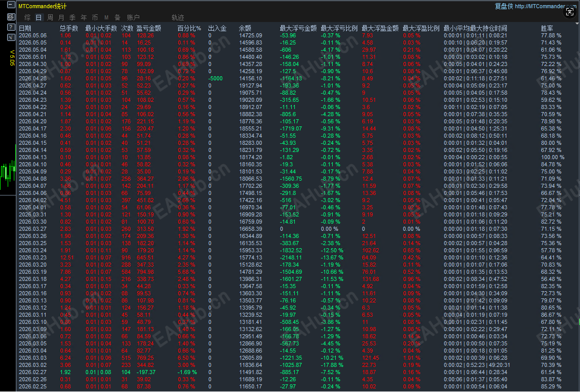Click the 最大浮亏金额 column header
The width and height of the screenshot is (580, 392).
pos(298,28)
